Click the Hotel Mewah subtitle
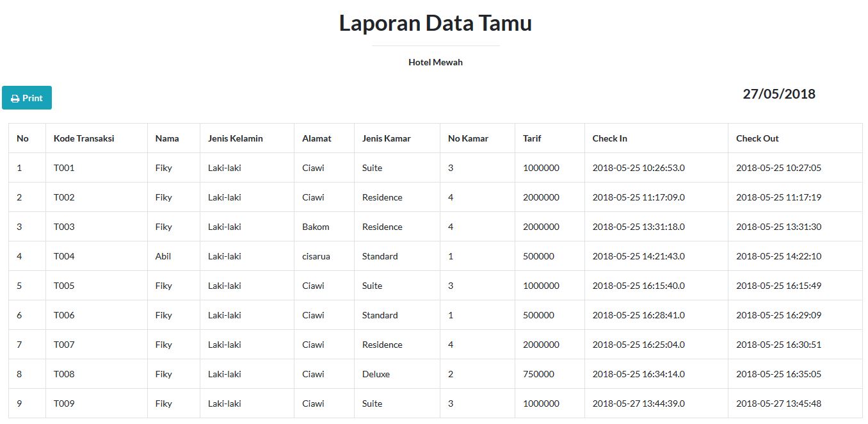Screen dimensions: 868x424 point(435,62)
